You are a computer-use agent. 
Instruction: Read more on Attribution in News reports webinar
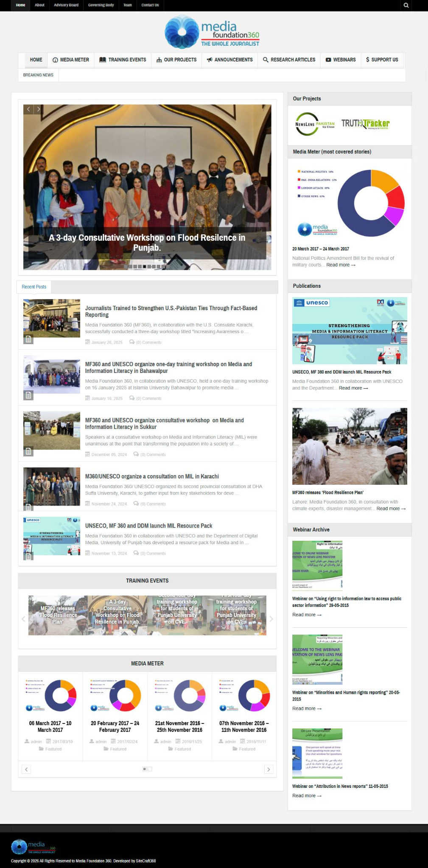click(307, 796)
